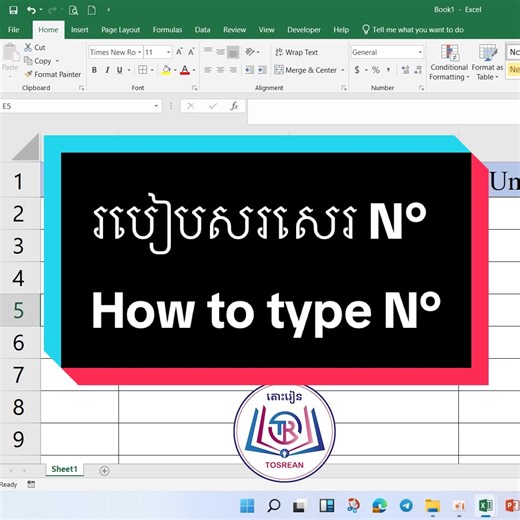Click the Sheet1 tab

tap(64, 469)
